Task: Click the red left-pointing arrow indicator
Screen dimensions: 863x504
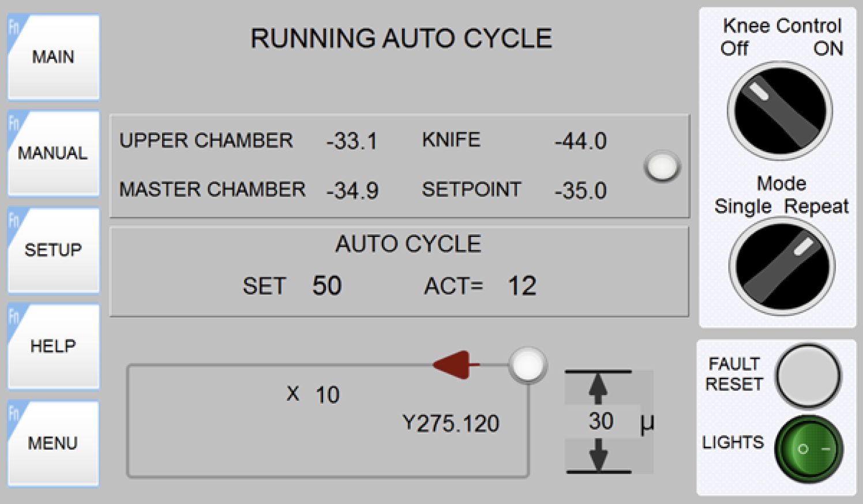Action: (456, 364)
